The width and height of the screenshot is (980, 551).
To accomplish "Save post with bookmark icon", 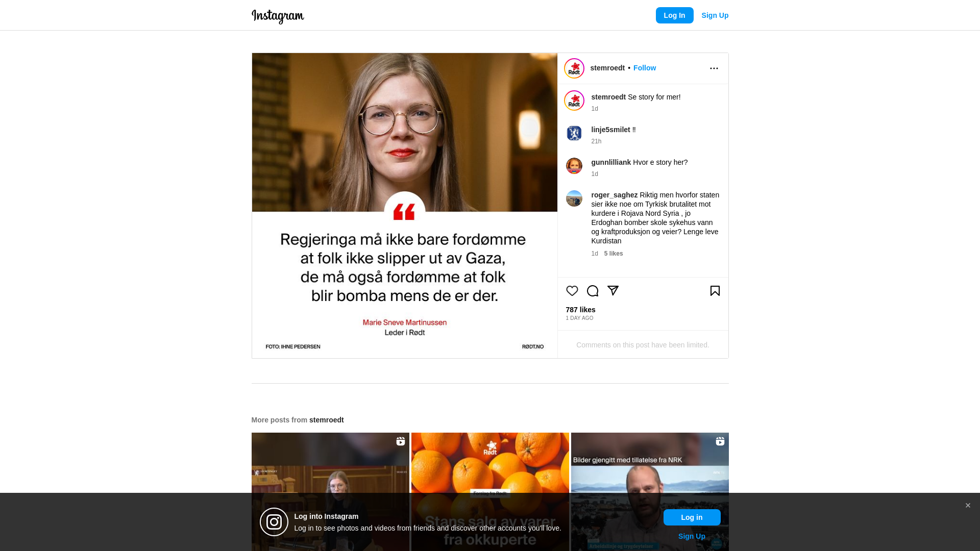I will tap(715, 291).
